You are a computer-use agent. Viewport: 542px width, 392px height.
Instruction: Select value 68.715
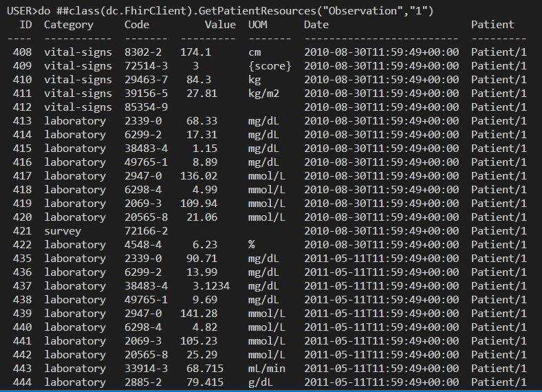[x=205, y=369]
